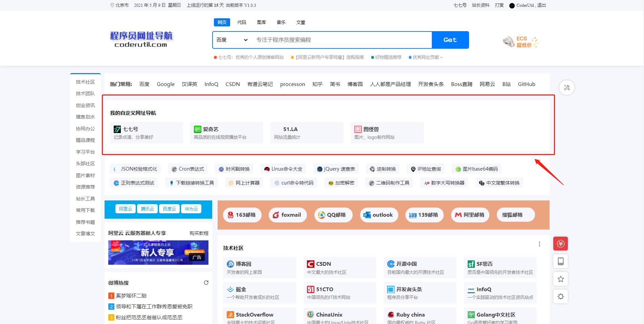
Task: Open the StackOverflow community card
Action: pyautogui.click(x=260, y=316)
